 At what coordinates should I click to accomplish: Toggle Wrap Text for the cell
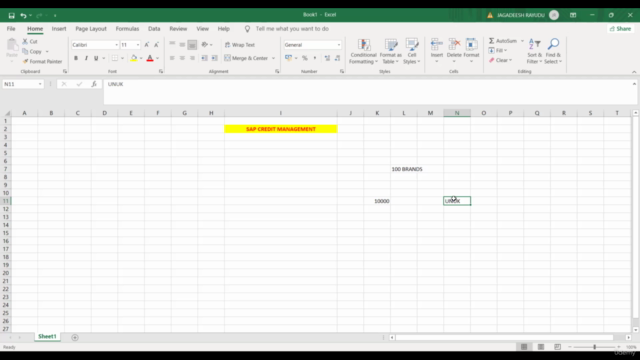(240, 45)
